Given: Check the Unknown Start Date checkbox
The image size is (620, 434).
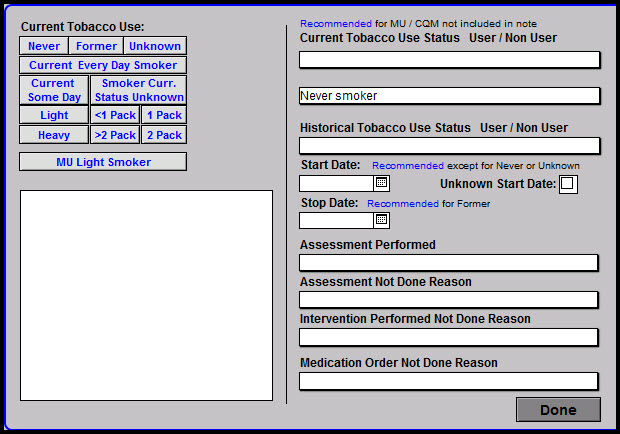Looking at the screenshot, I should [568, 184].
